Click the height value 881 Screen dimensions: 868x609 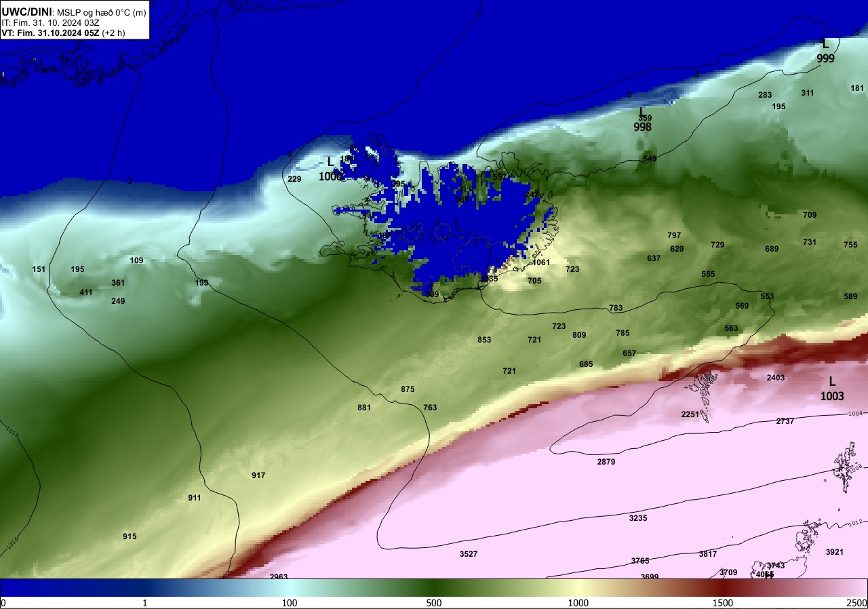tap(364, 408)
